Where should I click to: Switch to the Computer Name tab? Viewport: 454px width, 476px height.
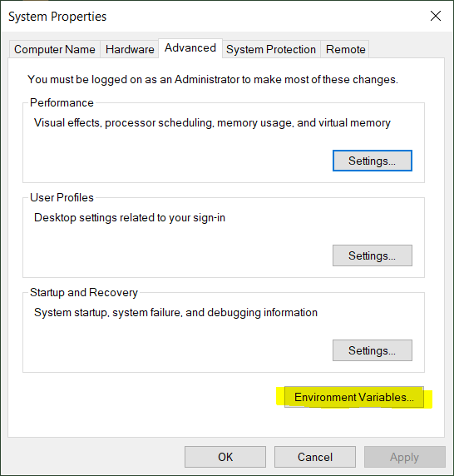coord(55,49)
